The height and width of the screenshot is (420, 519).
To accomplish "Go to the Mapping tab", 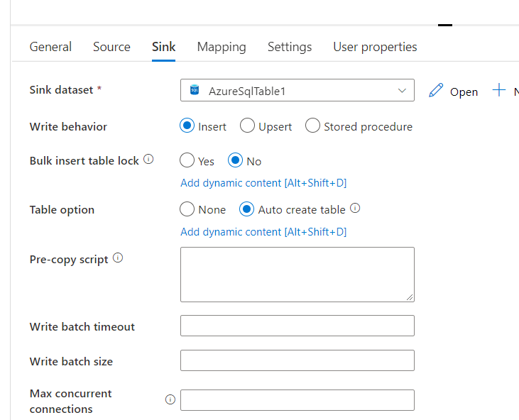I will [x=222, y=47].
